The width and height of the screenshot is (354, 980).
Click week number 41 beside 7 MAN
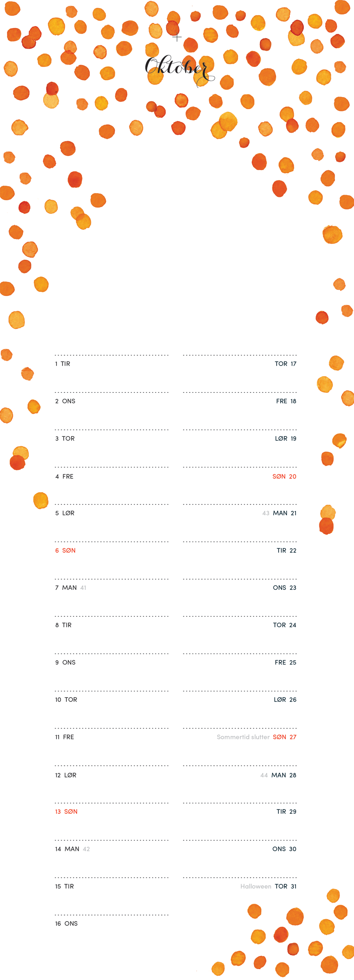(x=83, y=588)
